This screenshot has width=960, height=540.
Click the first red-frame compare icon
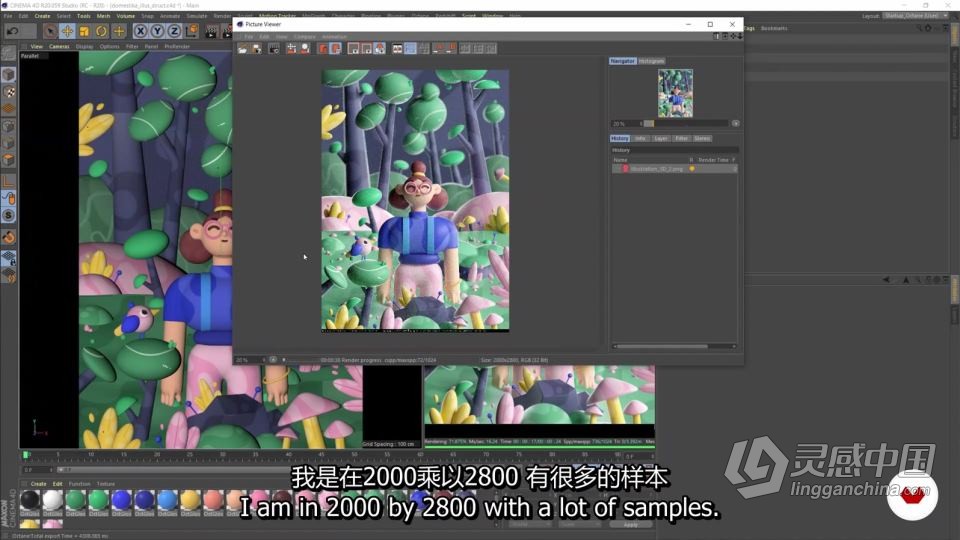(x=353, y=48)
